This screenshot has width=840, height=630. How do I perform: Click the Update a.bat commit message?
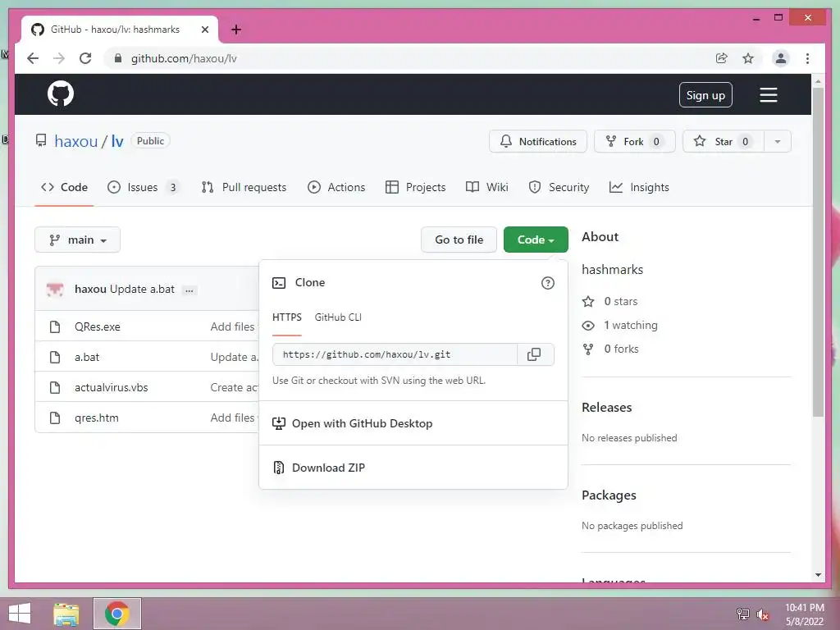143,290
